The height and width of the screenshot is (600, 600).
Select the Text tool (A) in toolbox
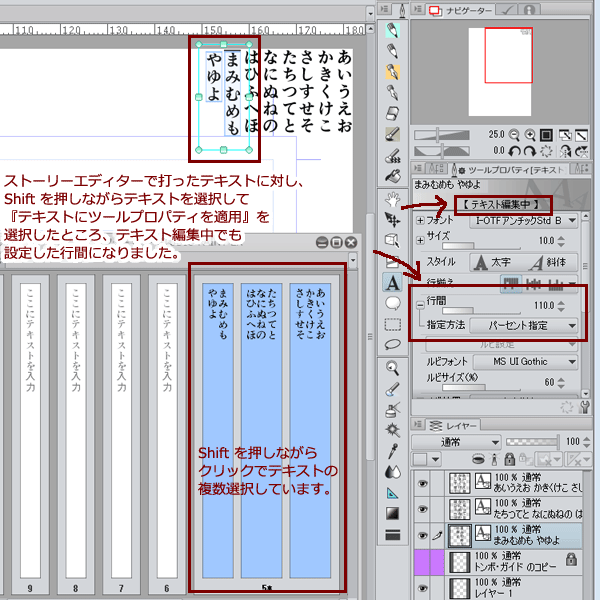[x=393, y=282]
